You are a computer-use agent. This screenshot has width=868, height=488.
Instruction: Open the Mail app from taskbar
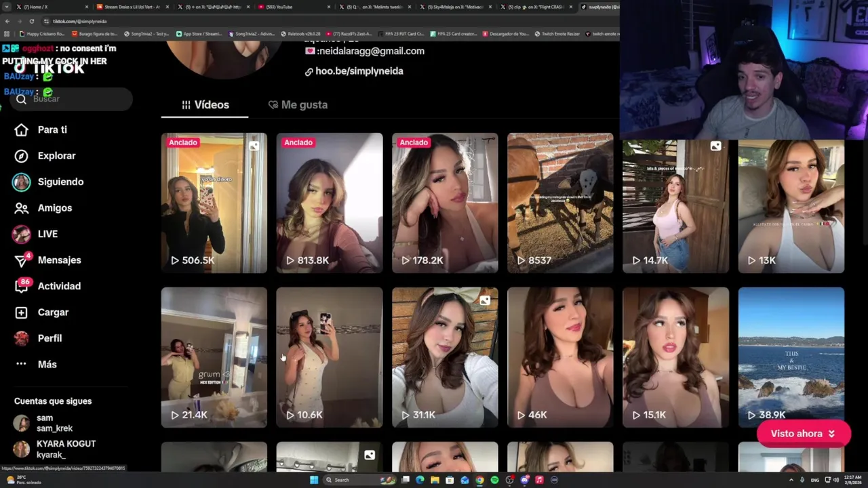pos(465,480)
